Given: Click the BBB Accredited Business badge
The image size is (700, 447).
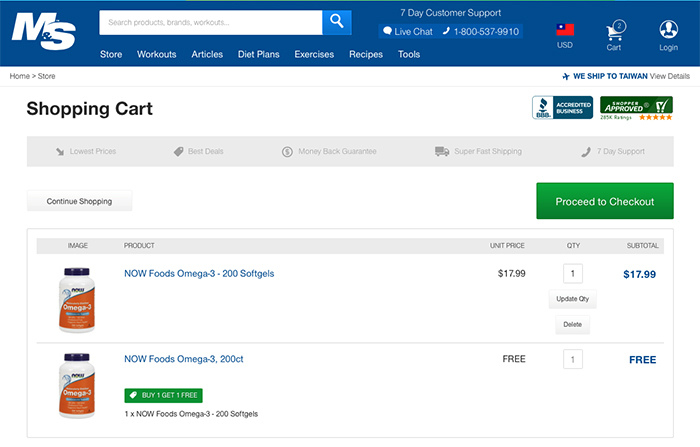Looking at the screenshot, I should [562, 108].
